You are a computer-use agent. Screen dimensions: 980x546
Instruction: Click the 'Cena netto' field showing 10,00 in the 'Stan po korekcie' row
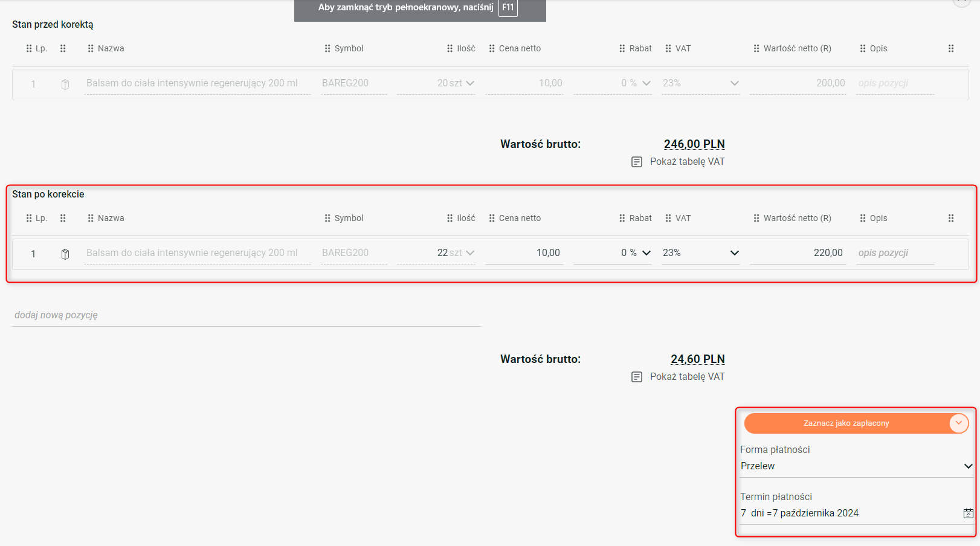tap(524, 253)
